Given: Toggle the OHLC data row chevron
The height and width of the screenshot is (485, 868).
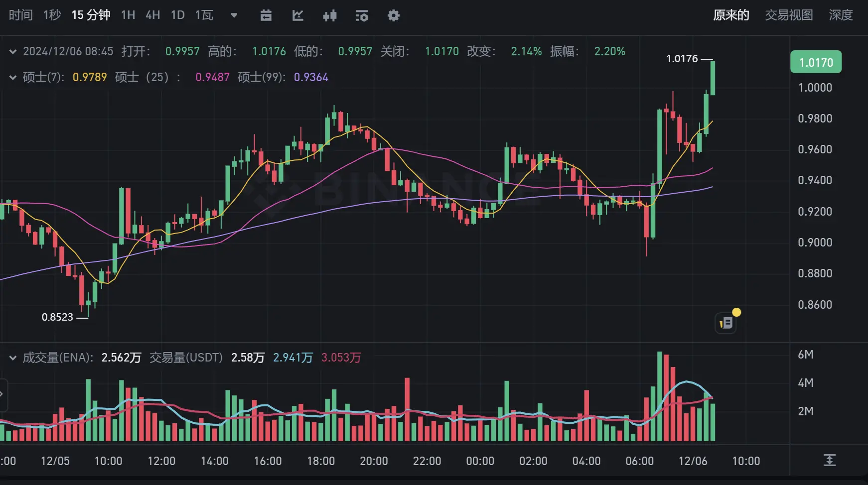Looking at the screenshot, I should pos(12,51).
